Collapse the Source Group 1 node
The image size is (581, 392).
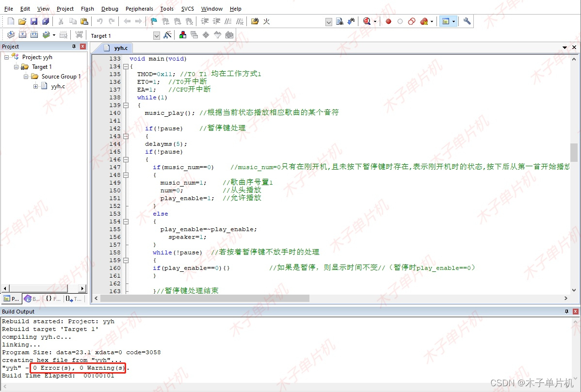click(26, 77)
